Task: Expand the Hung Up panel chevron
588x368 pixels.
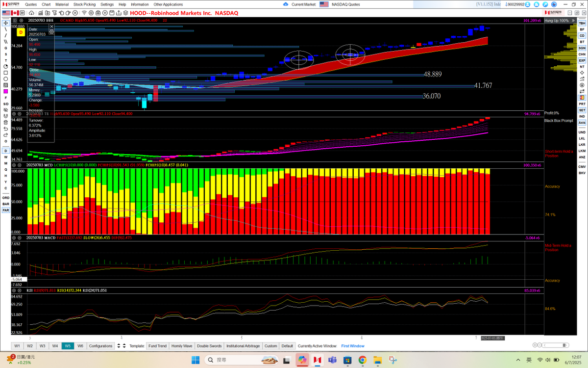Action: (573, 21)
